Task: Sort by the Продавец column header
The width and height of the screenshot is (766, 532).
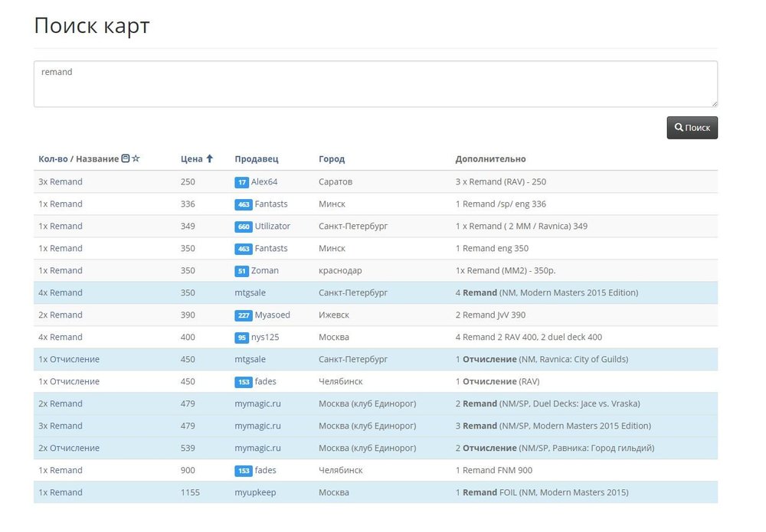Action: click(x=257, y=159)
